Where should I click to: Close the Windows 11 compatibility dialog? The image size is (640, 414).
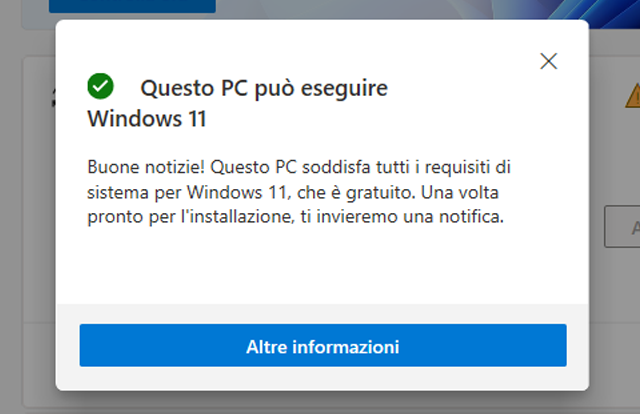pyautogui.click(x=548, y=61)
